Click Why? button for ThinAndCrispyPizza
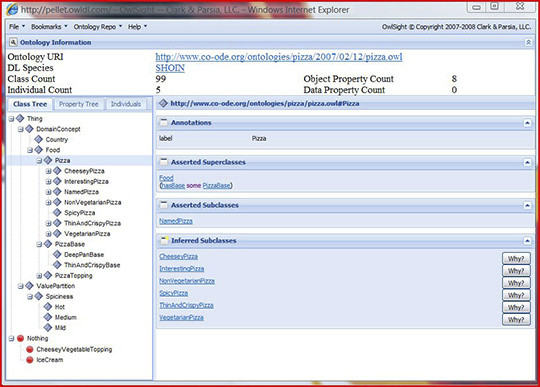Viewport: 540px width, 387px height. pos(516,307)
